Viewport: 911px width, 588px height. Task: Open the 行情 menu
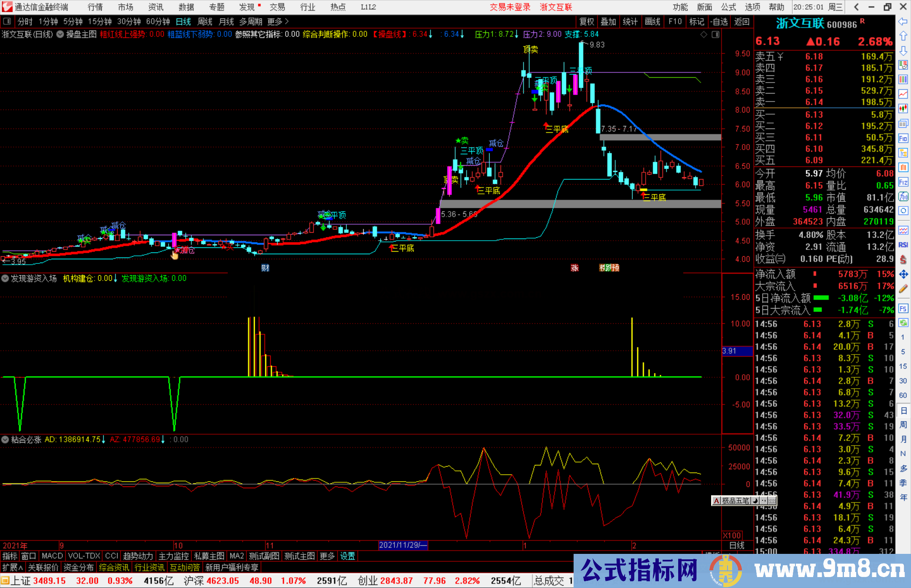pos(95,7)
